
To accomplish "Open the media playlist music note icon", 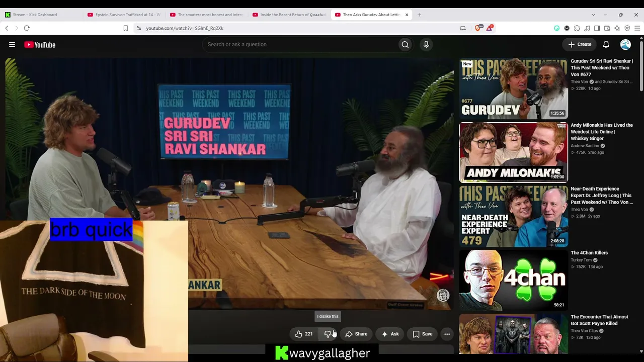I will (587, 28).
